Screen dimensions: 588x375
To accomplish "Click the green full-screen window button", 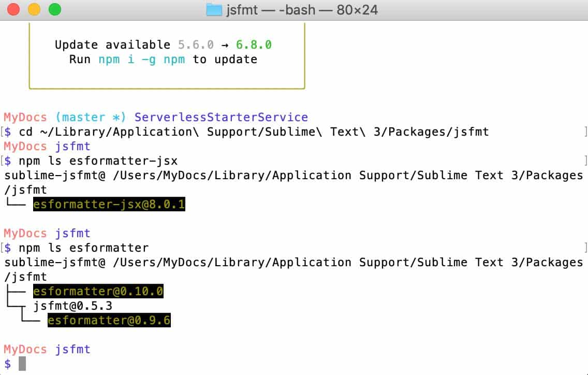I will pos(54,9).
